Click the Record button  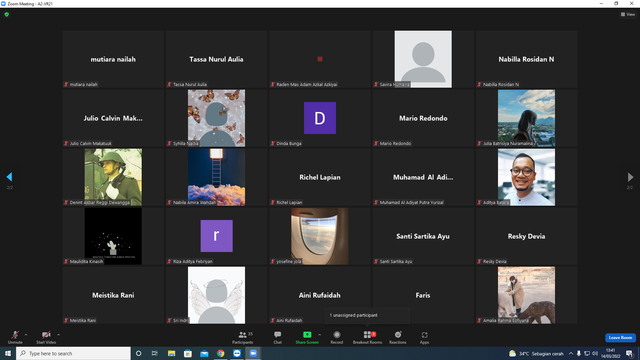(x=337, y=337)
